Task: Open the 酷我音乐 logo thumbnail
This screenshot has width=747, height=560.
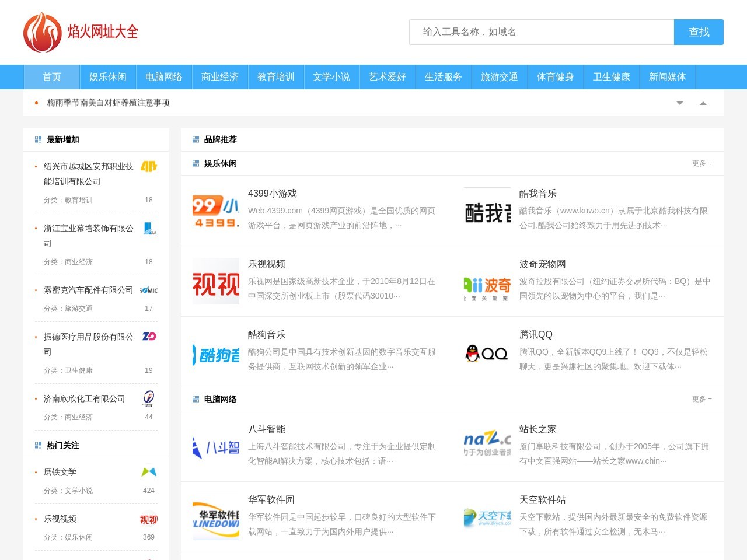Action: 487,211
